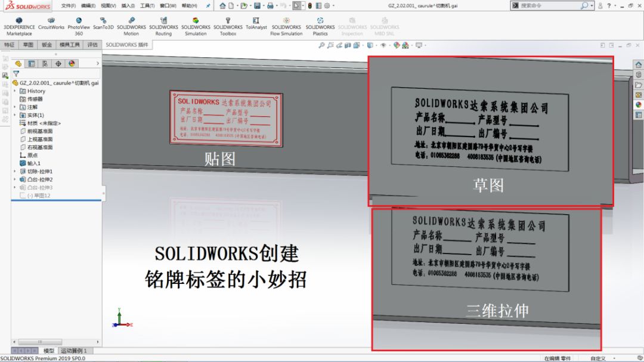Open the DisplayManager tab
This screenshot has width=644, height=362.
72,64
